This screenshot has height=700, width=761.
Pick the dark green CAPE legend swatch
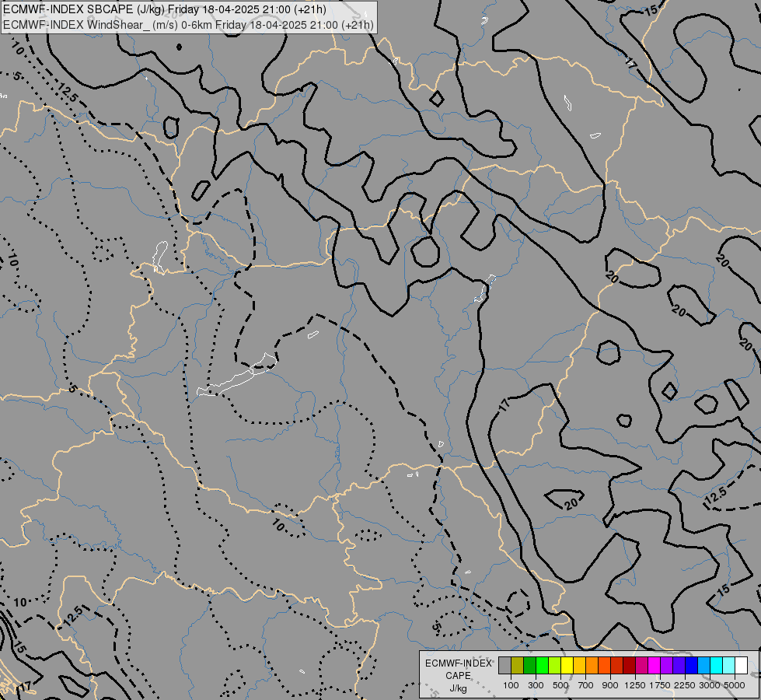(530, 665)
